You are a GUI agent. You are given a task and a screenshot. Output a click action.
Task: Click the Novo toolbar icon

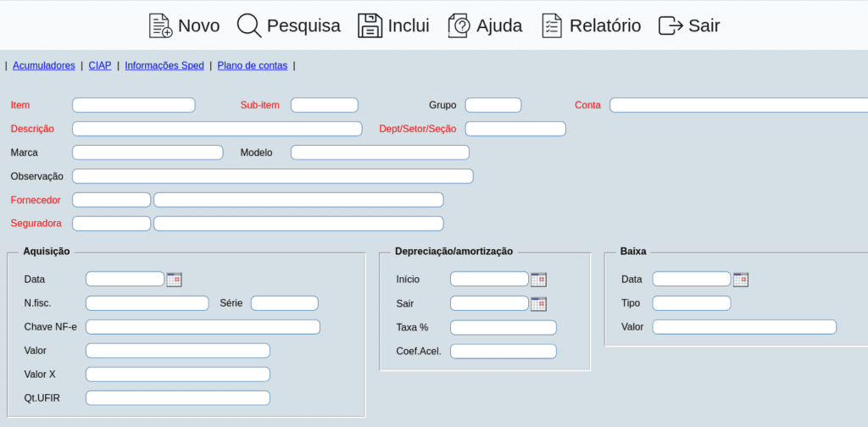coord(160,25)
